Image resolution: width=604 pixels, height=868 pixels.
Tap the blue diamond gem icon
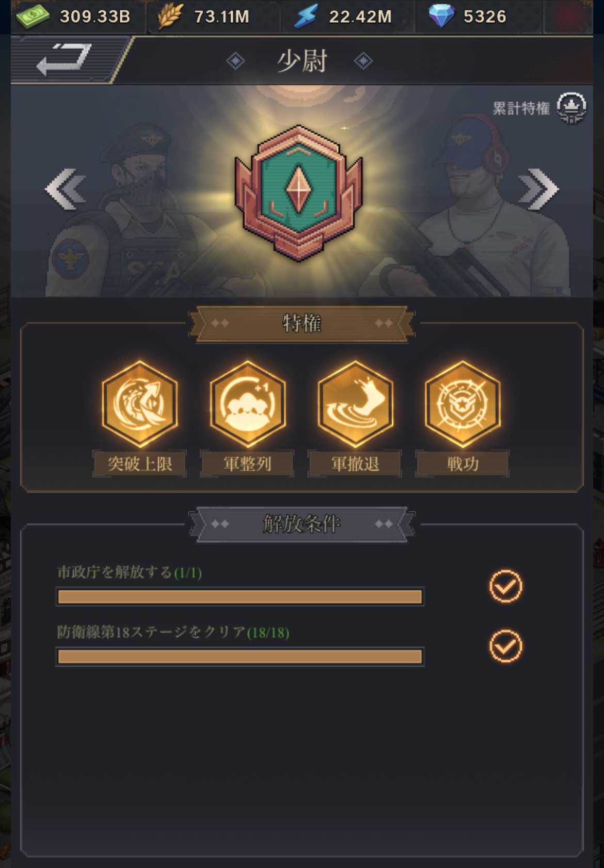(x=441, y=16)
